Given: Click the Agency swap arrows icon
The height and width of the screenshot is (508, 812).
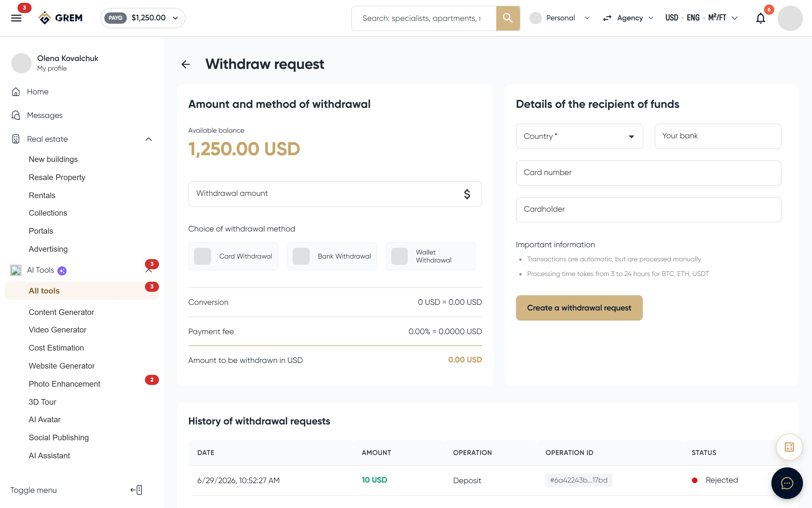Looking at the screenshot, I should coord(607,18).
